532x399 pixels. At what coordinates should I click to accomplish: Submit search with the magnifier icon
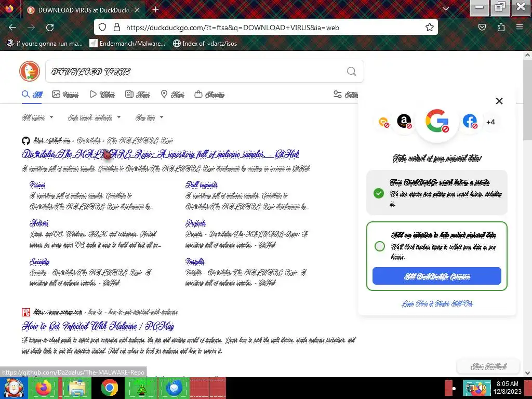tap(352, 71)
